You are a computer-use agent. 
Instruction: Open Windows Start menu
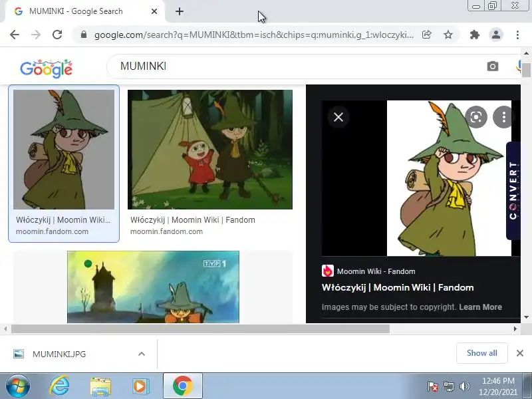pyautogui.click(x=17, y=386)
